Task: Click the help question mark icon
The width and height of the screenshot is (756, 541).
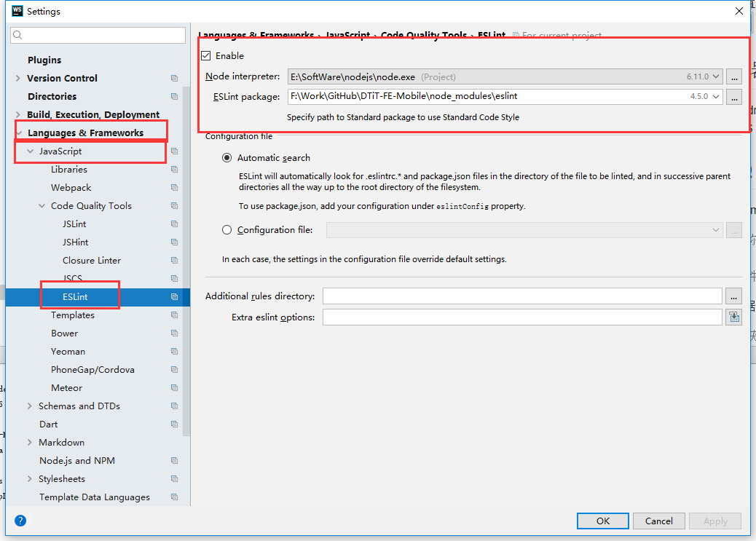Action: (x=20, y=521)
